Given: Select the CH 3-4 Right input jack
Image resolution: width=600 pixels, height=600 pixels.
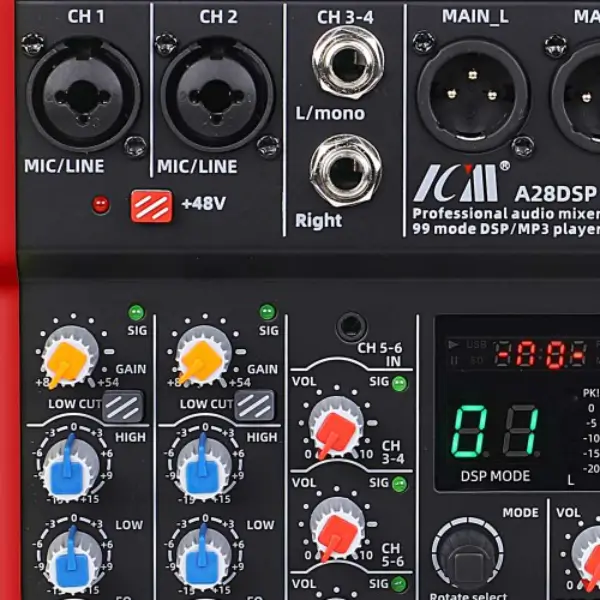Looking at the screenshot, I should (x=346, y=170).
